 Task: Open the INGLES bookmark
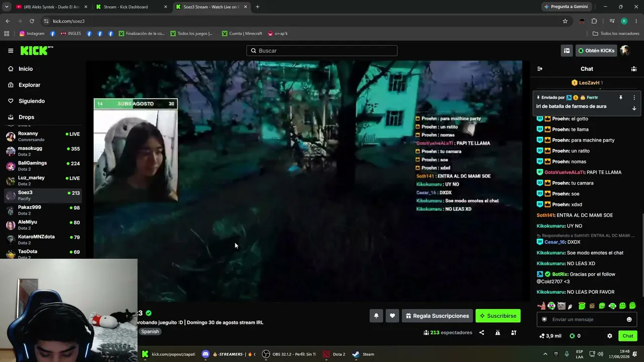tap(70, 34)
